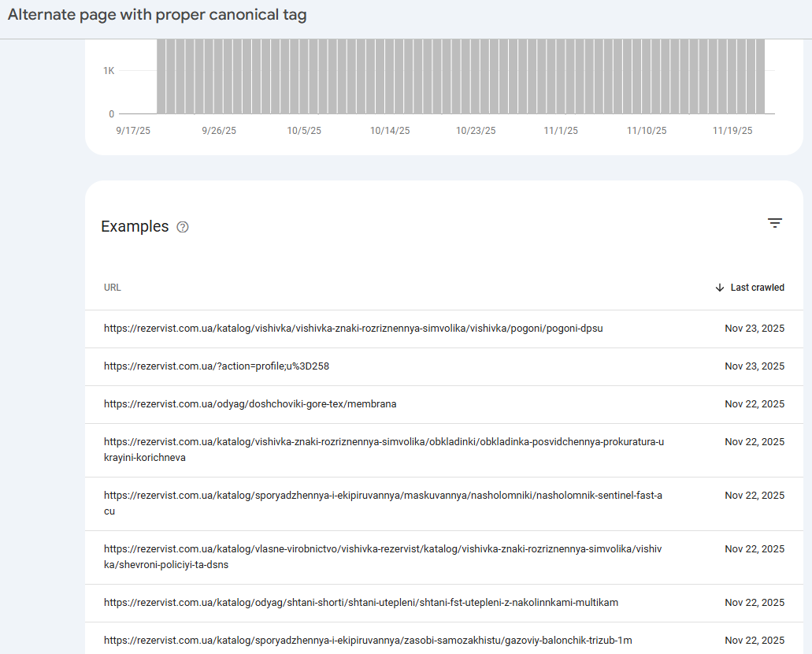Click chart axis date 10/23/25
Image resolution: width=812 pixels, height=654 pixels.
click(x=476, y=131)
